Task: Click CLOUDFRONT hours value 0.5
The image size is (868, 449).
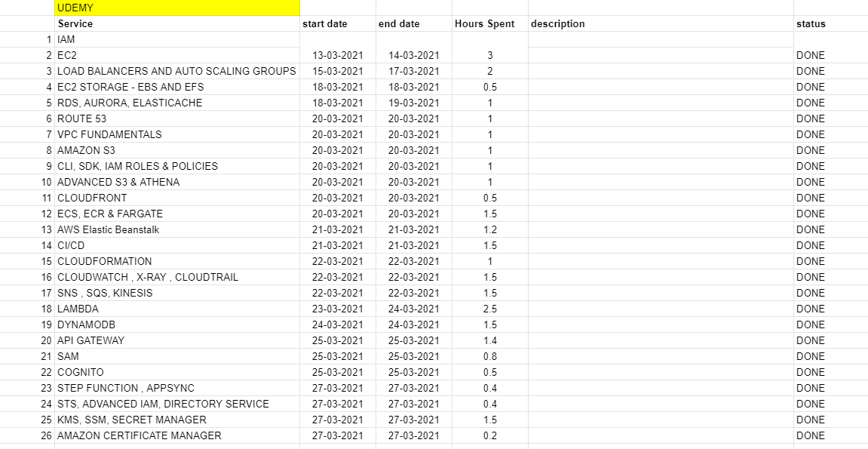Action: 490,198
